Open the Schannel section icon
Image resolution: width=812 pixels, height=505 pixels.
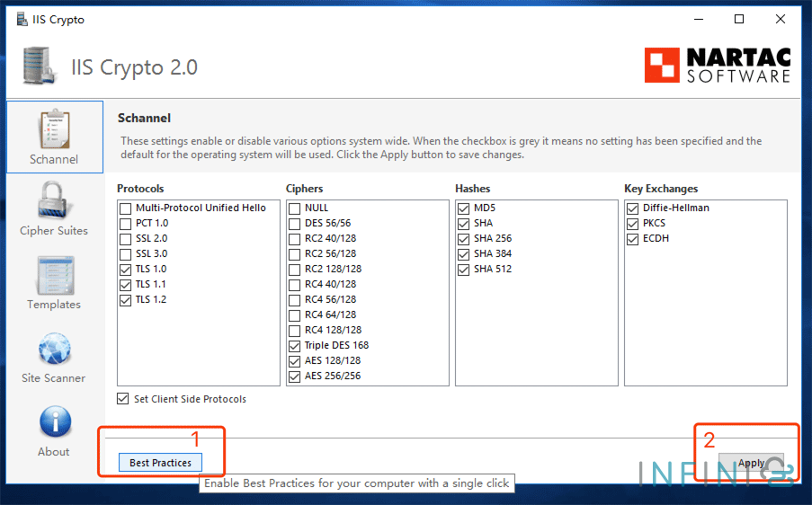click(54, 128)
